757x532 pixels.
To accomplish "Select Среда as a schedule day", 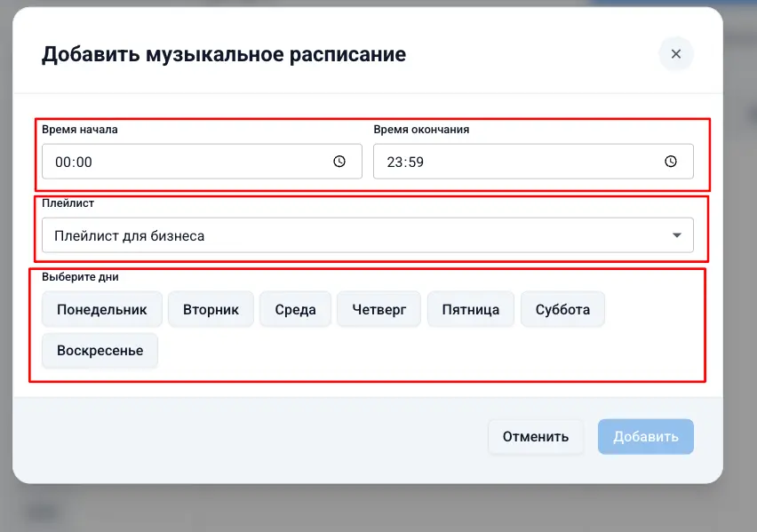I will click(295, 310).
